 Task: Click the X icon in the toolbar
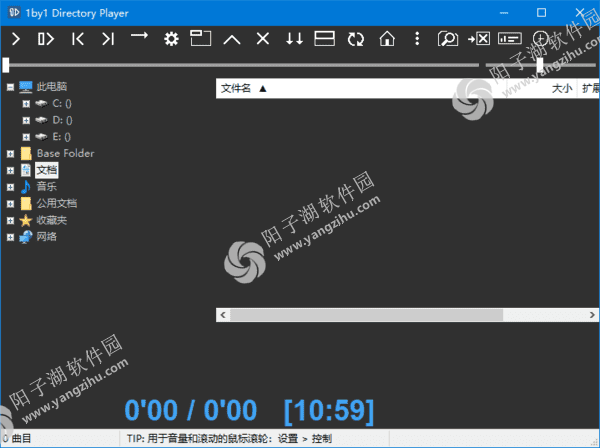point(263,39)
